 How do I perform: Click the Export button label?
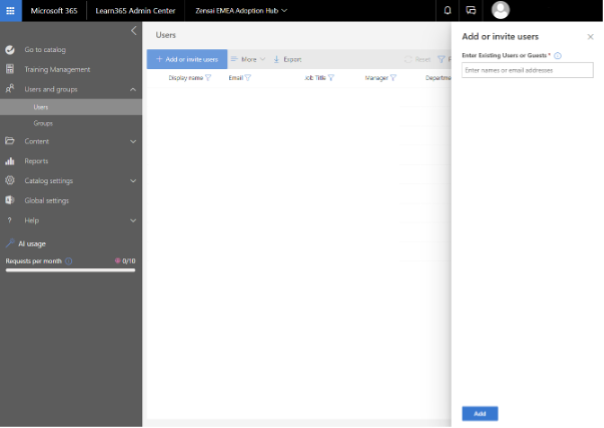tap(292, 59)
